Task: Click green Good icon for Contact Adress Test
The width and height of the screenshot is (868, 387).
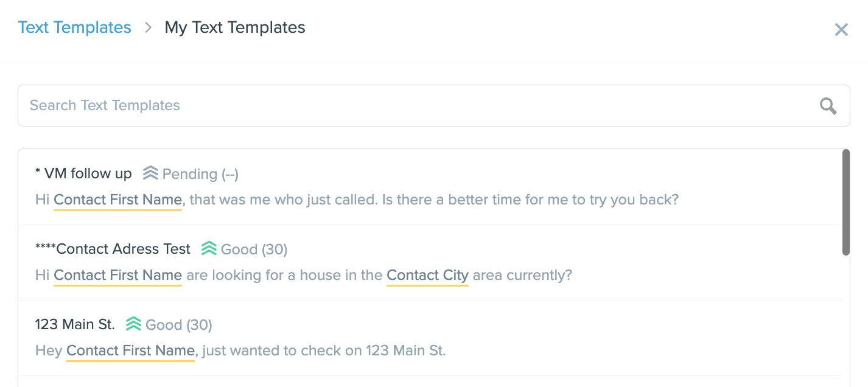Action: pyautogui.click(x=209, y=248)
